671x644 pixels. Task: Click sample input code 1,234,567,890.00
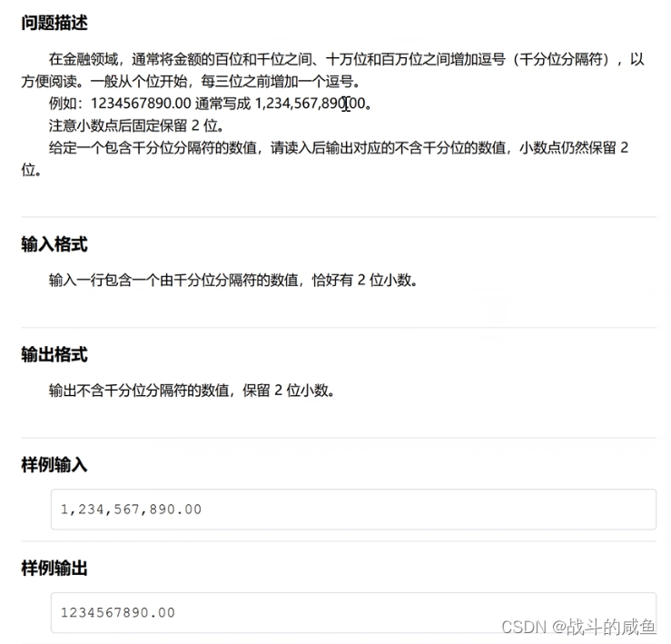[x=131, y=510]
